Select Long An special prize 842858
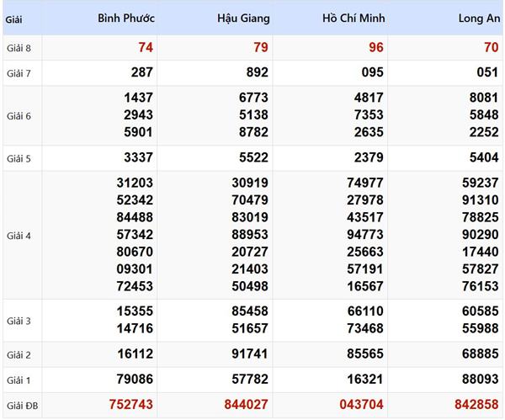This screenshot has height=420, width=505. pos(476,405)
